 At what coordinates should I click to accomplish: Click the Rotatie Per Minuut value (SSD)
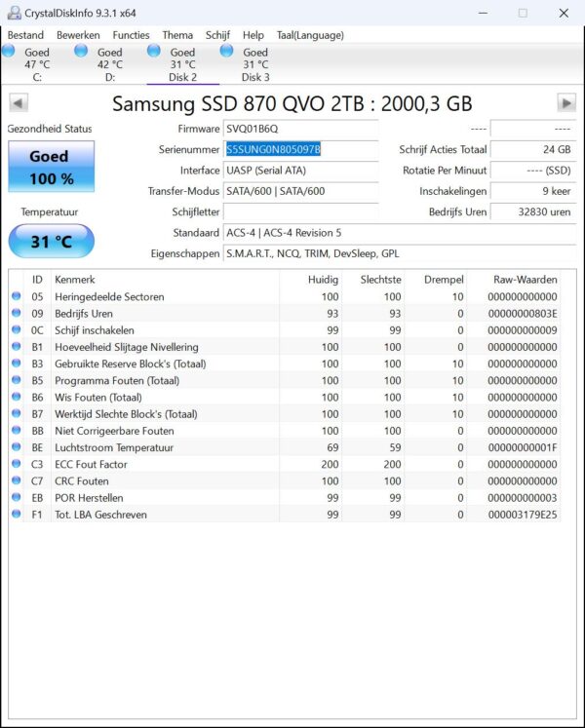click(x=533, y=171)
